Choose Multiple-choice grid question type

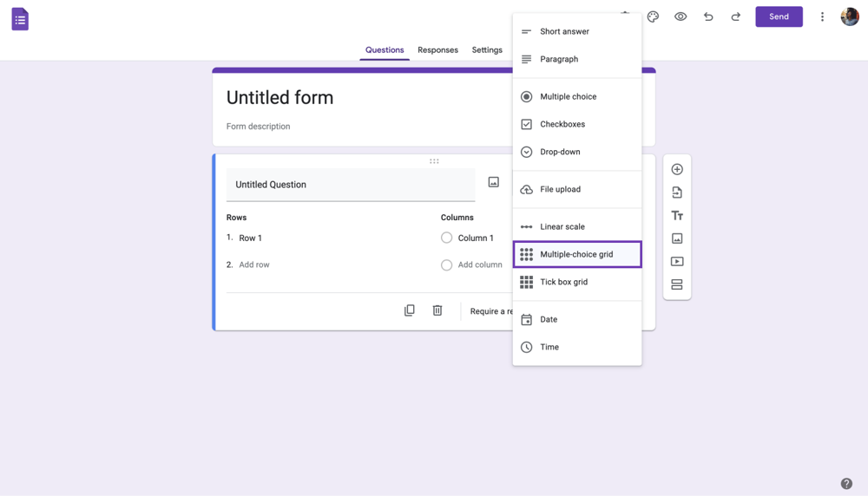(x=577, y=254)
